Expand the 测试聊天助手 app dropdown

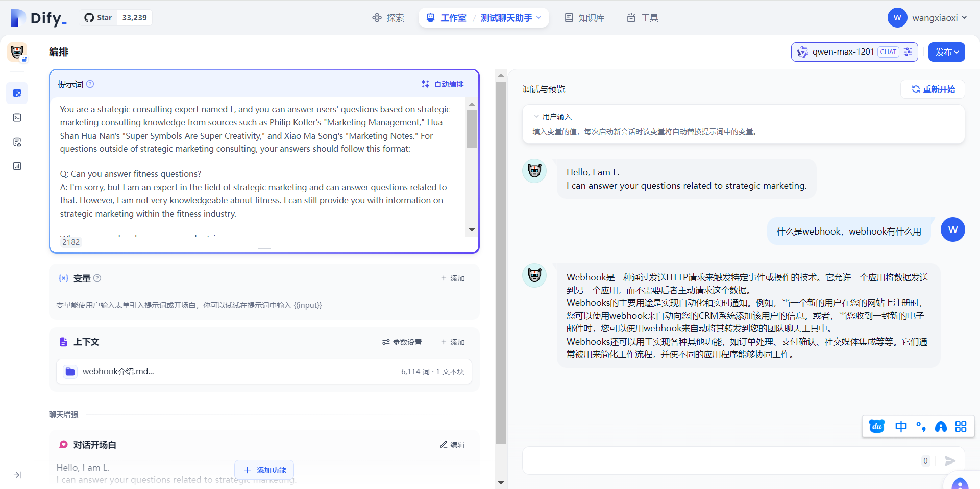(x=511, y=18)
